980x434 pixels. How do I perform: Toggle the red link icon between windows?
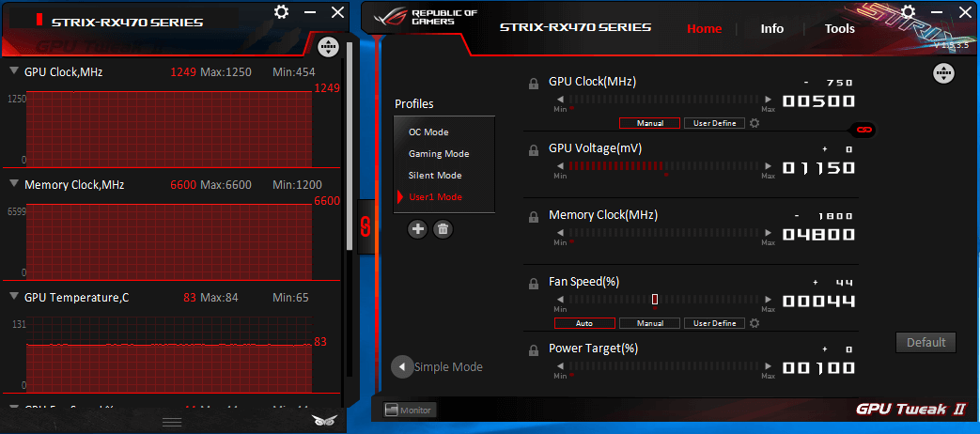tap(366, 226)
